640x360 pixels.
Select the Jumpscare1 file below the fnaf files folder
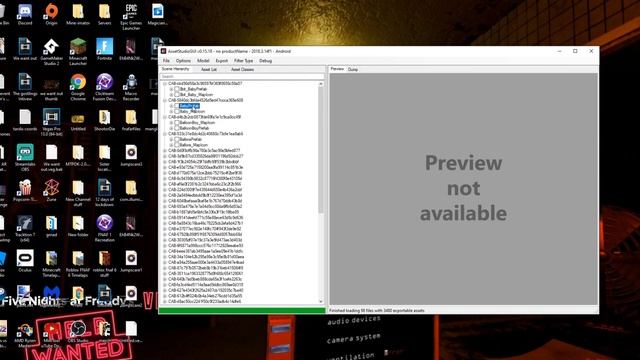pyautogui.click(x=131, y=156)
